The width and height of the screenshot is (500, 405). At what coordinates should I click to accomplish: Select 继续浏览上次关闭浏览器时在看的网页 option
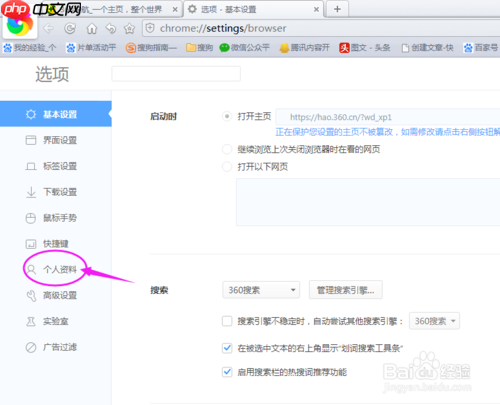tap(227, 149)
